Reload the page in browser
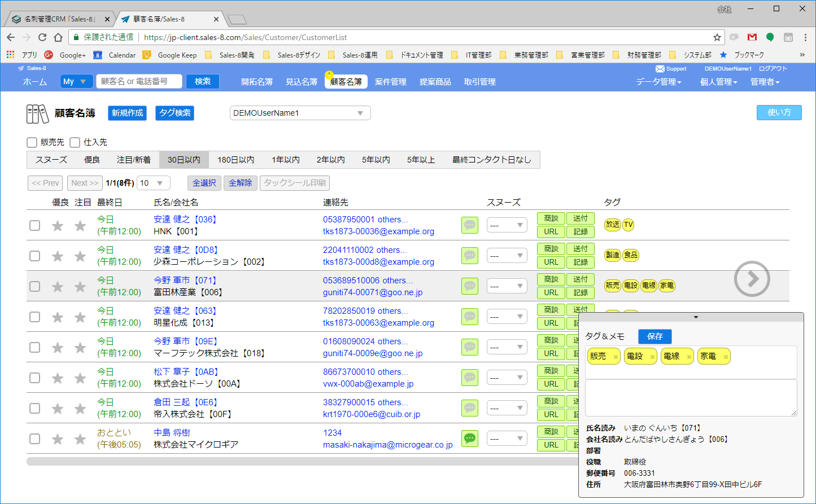 click(x=42, y=37)
